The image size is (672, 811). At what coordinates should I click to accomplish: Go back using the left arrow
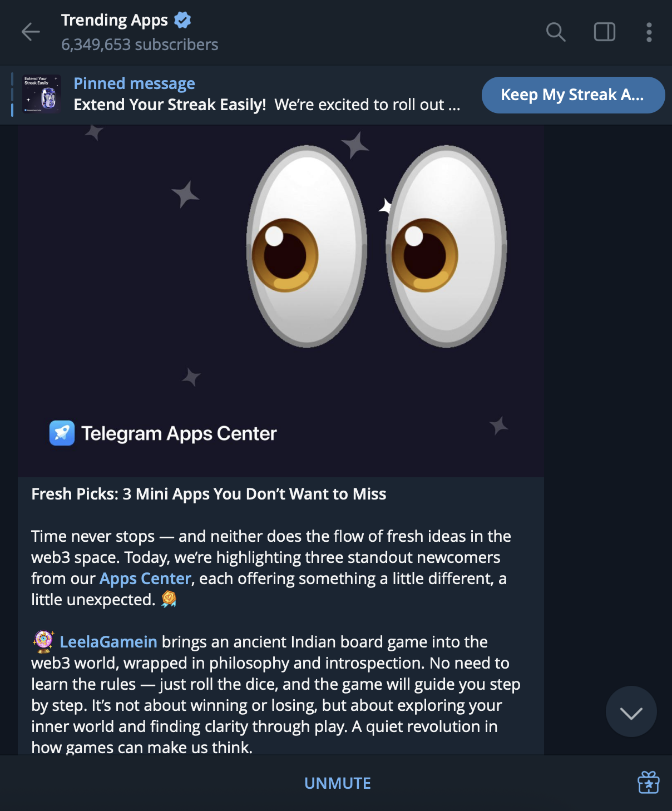click(31, 32)
